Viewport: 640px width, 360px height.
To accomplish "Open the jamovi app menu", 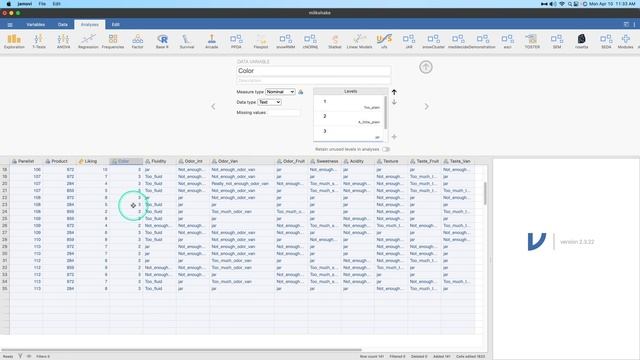I will (24, 4).
